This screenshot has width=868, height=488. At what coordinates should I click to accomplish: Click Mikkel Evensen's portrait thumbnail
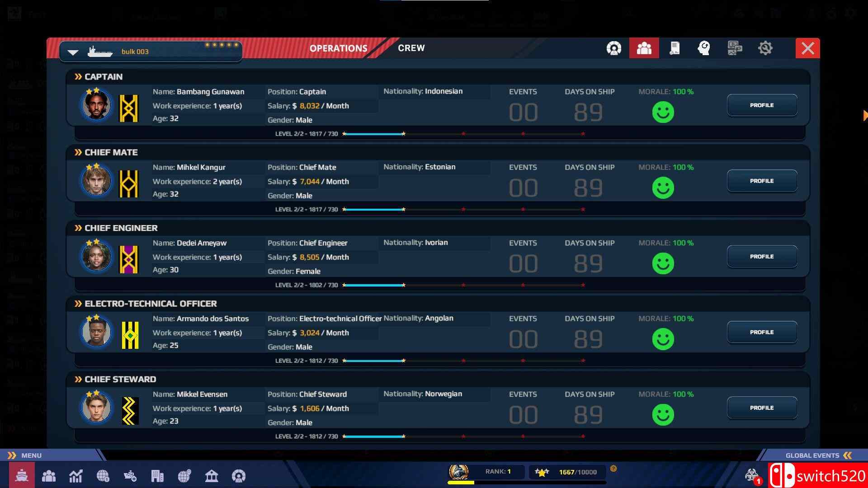(x=96, y=407)
